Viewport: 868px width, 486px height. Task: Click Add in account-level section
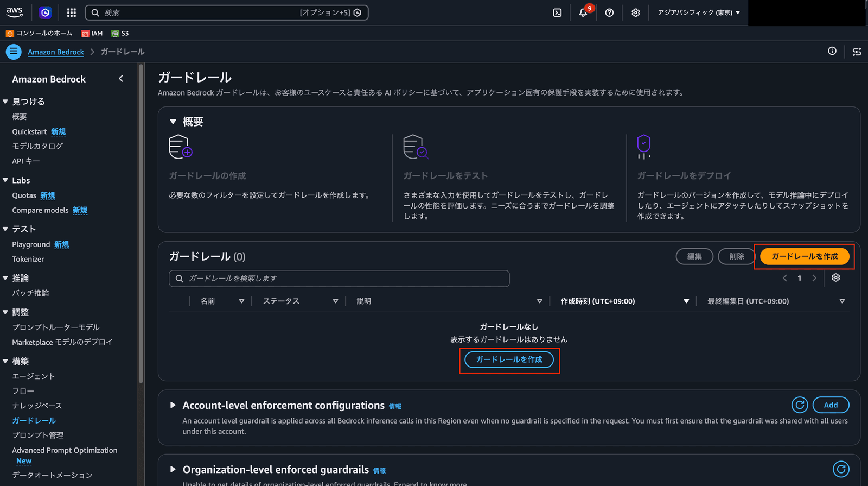tap(831, 405)
